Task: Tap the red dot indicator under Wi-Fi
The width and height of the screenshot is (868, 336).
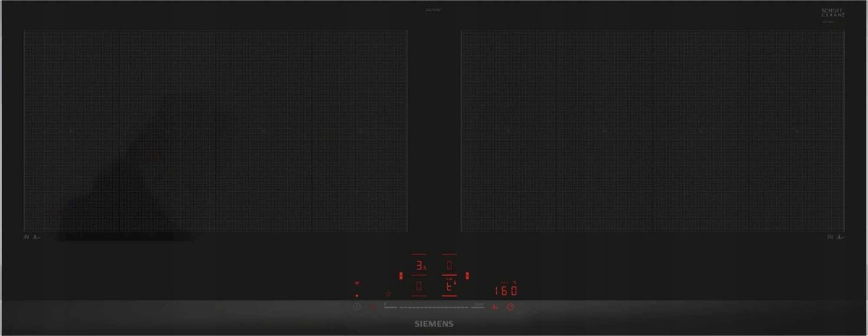Action: pyautogui.click(x=356, y=295)
